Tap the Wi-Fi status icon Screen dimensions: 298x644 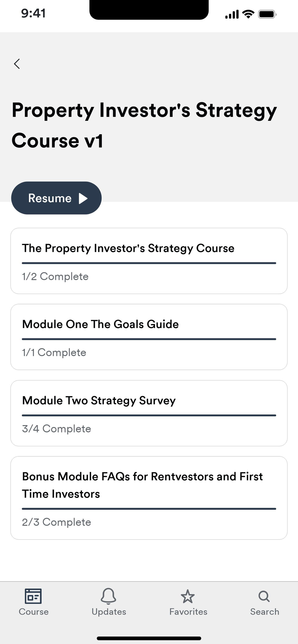coord(248,14)
